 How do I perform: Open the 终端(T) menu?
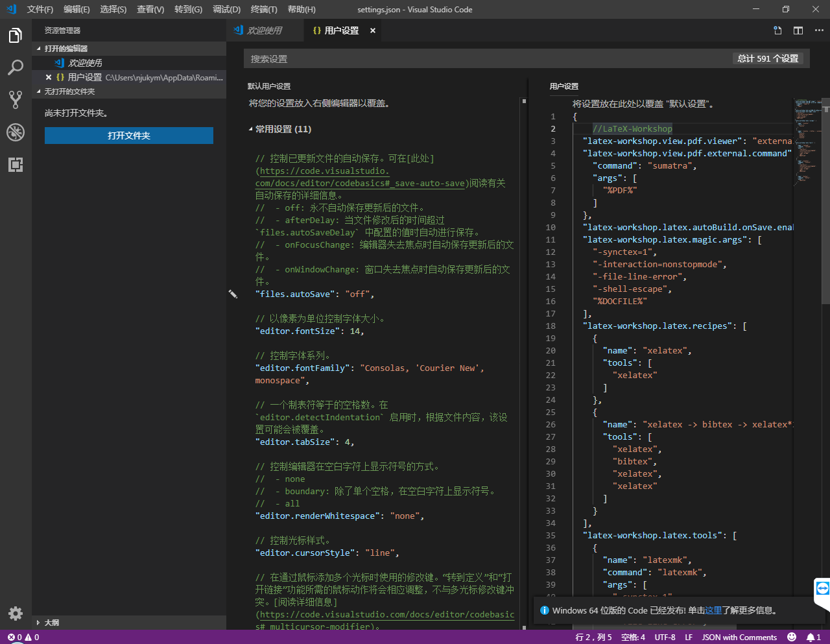pyautogui.click(x=264, y=9)
